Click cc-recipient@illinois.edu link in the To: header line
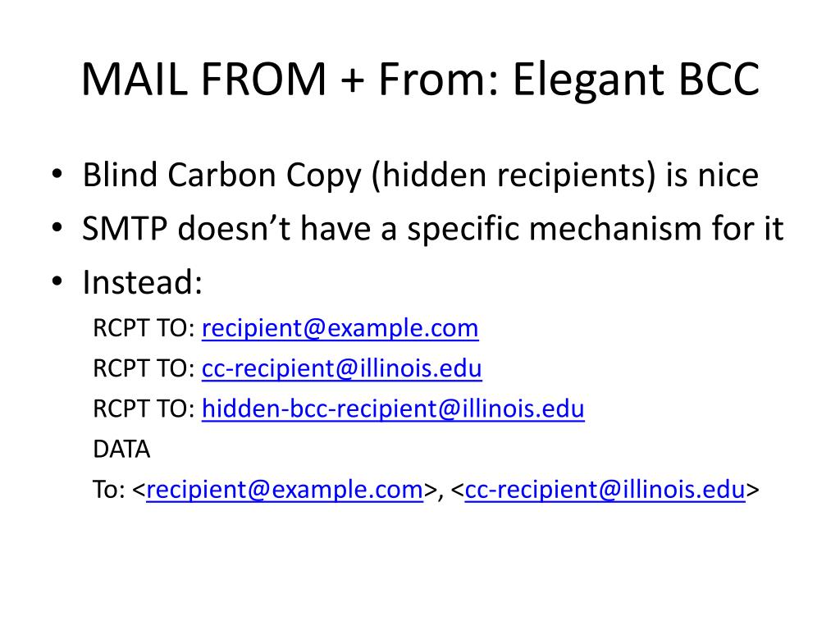 605,490
